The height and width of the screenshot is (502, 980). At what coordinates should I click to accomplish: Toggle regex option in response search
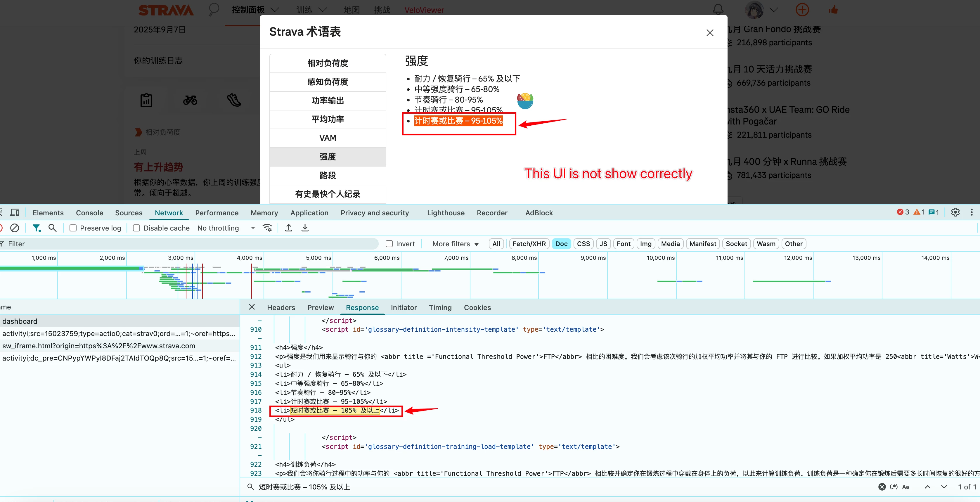pyautogui.click(x=894, y=487)
